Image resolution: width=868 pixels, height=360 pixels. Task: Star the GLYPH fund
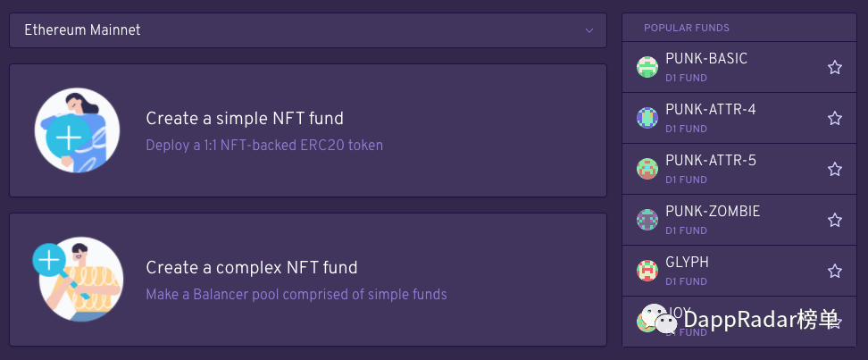(x=835, y=271)
